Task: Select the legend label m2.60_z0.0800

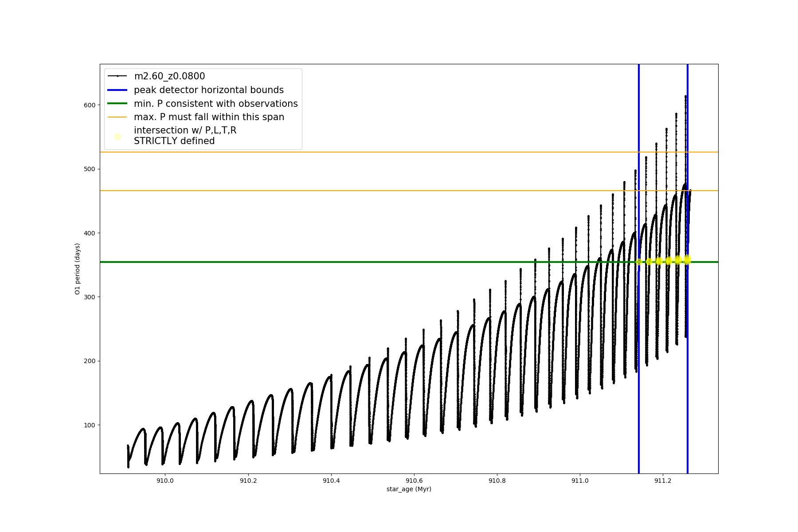Action: (x=169, y=76)
